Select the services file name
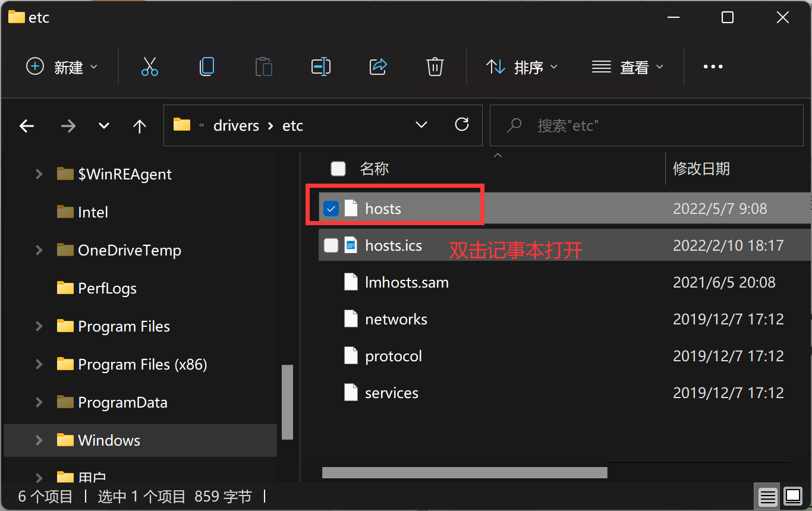 coord(392,393)
